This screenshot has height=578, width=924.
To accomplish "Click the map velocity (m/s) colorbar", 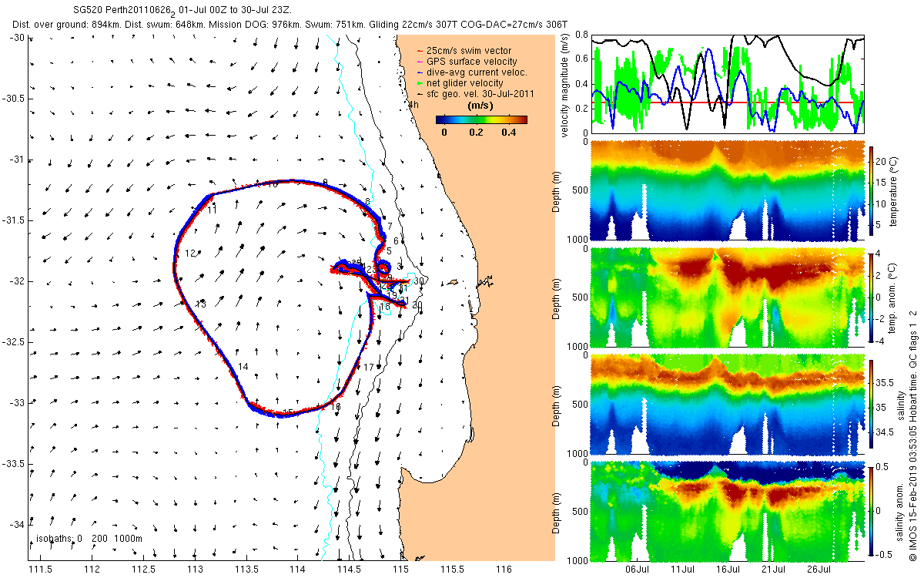I will pos(481,119).
